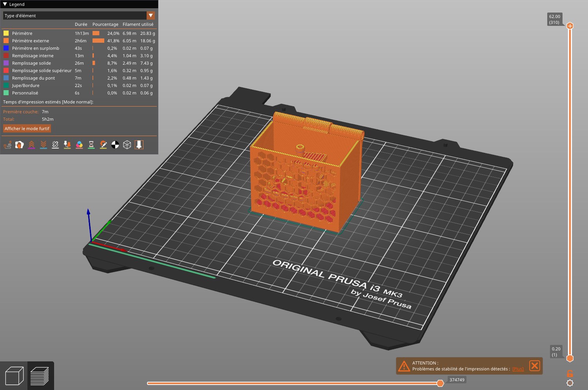Viewport: 588px width, 390px height.
Task: Toggle the wipe moves hand icon
Action: [20, 145]
